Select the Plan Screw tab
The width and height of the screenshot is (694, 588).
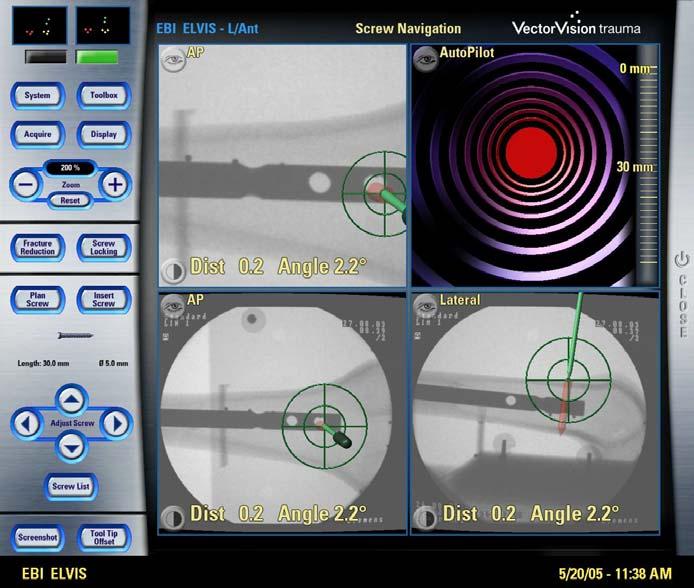pos(38,300)
